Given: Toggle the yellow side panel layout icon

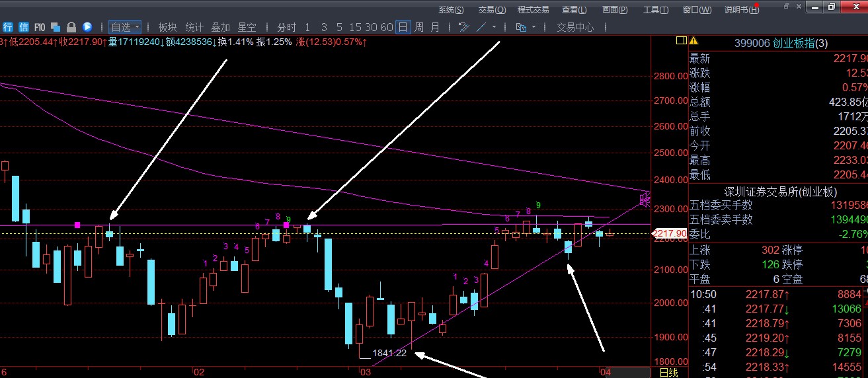Looking at the screenshot, I should (681, 41).
